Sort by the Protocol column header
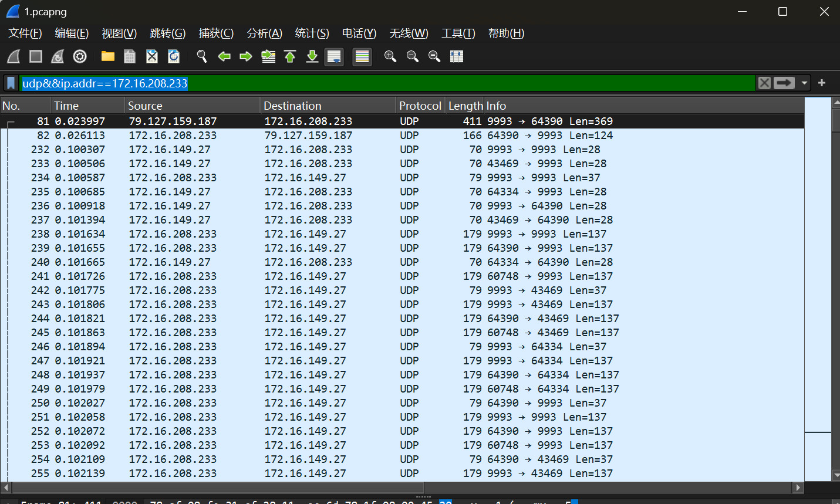840x504 pixels. click(420, 106)
